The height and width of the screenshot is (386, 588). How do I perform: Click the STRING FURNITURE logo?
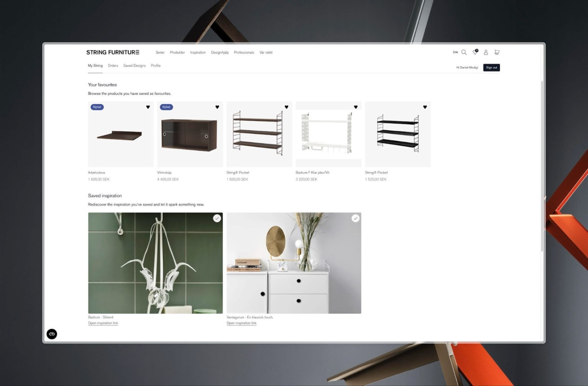[x=113, y=52]
